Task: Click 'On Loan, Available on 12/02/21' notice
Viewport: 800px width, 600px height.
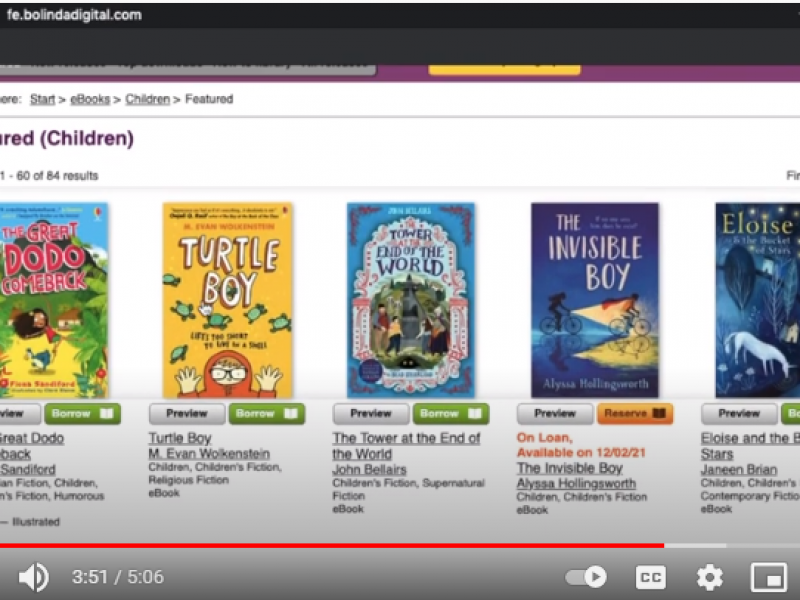Action: (581, 445)
